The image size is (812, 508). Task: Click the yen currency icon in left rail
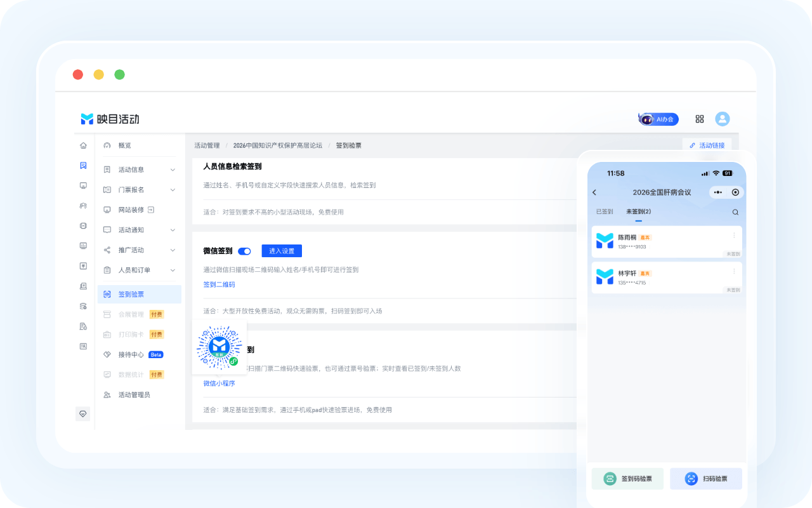pos(83,265)
